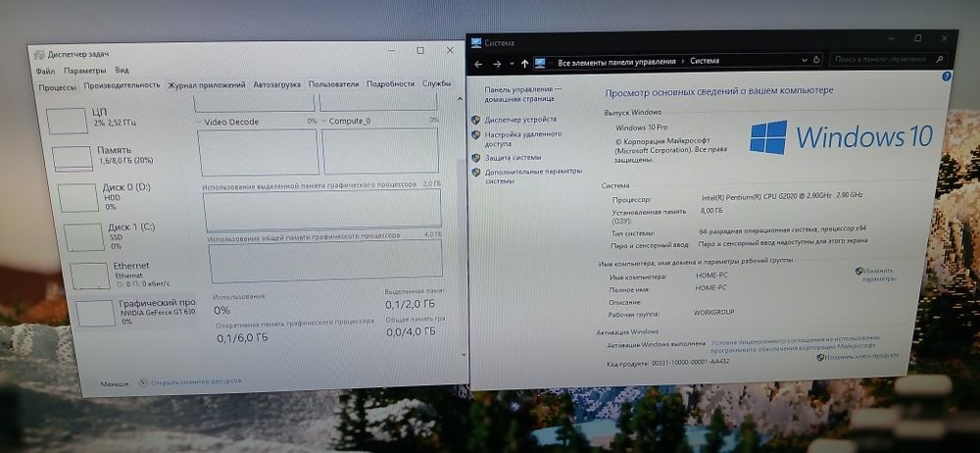Click the shield icon beside Защита системы

click(475, 158)
